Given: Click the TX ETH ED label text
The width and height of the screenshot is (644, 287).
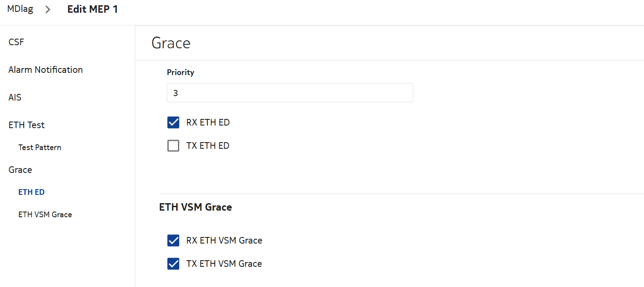Looking at the screenshot, I should click(x=208, y=146).
